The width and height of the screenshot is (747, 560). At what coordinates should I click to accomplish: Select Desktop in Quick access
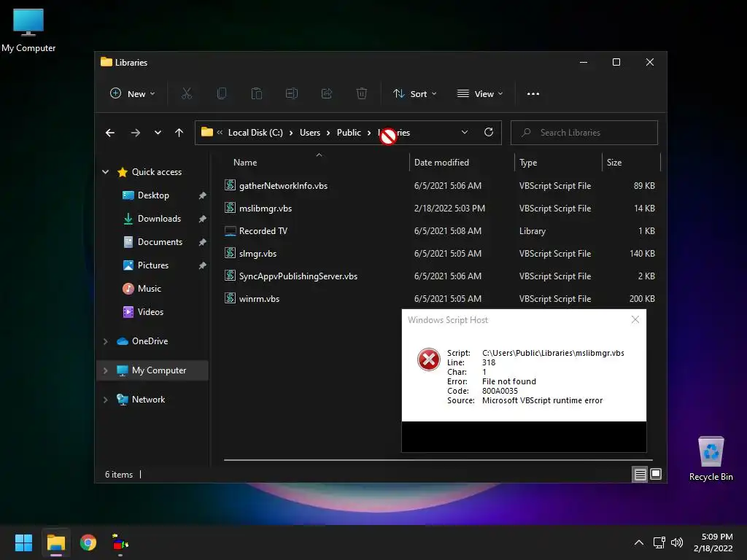[153, 195]
